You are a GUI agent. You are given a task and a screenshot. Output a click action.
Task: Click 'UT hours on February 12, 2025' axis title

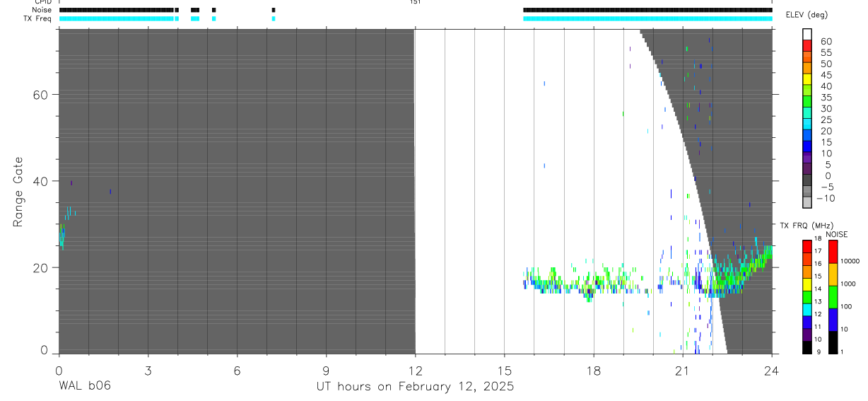(415, 388)
